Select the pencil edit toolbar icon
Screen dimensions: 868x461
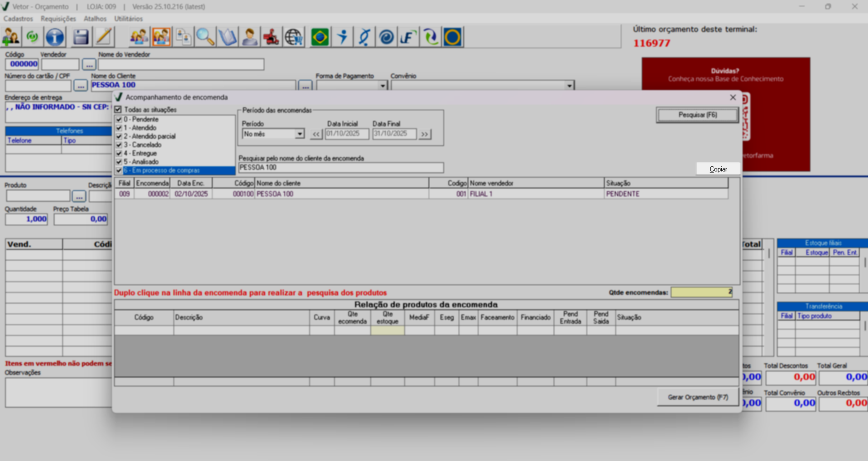pyautogui.click(x=104, y=37)
